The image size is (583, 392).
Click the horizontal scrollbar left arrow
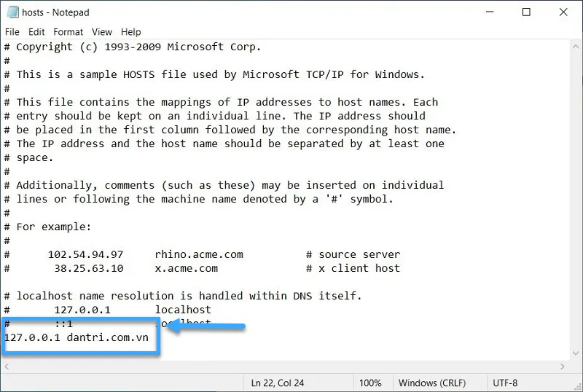pyautogui.click(x=7, y=366)
